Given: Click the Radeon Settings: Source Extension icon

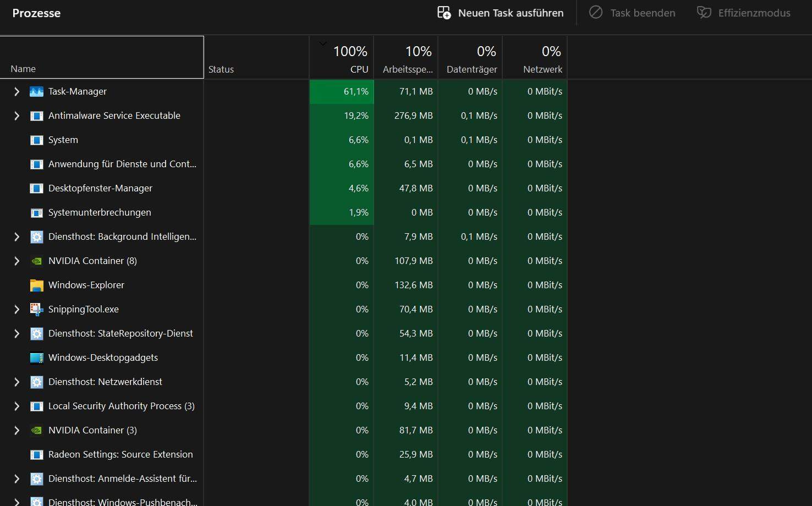Looking at the screenshot, I should (36, 454).
